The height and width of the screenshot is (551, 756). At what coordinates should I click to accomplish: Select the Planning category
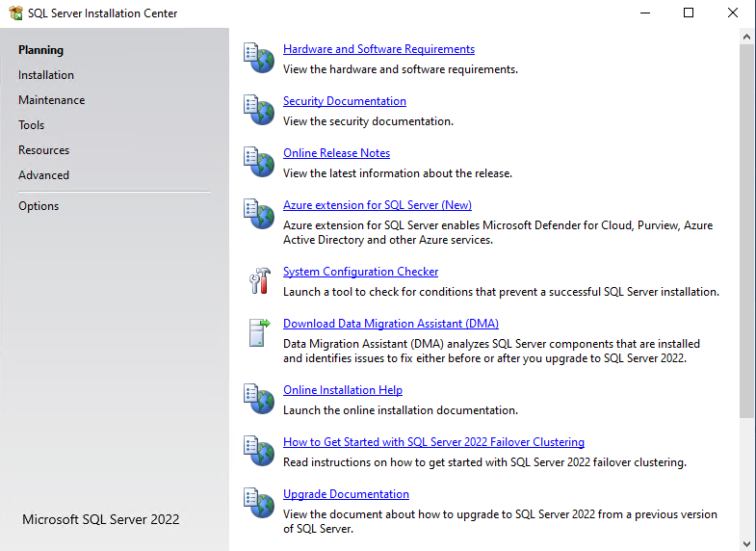pyautogui.click(x=41, y=50)
